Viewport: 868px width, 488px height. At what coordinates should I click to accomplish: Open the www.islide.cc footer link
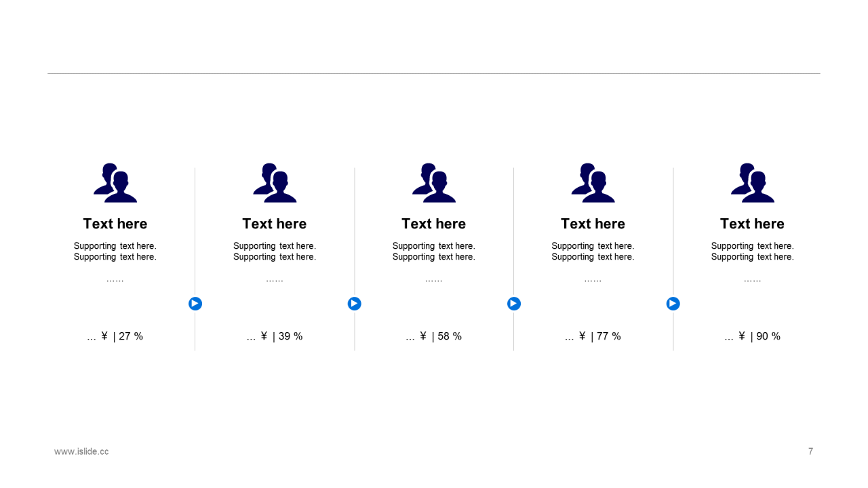pyautogui.click(x=81, y=451)
